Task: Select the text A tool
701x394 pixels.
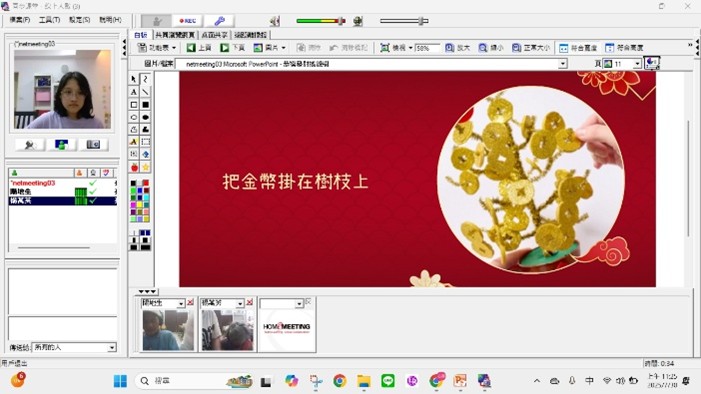Action: (x=134, y=92)
